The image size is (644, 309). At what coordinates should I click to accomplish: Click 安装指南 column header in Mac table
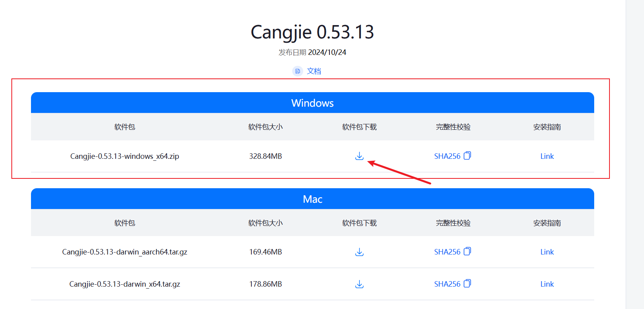coord(547,223)
